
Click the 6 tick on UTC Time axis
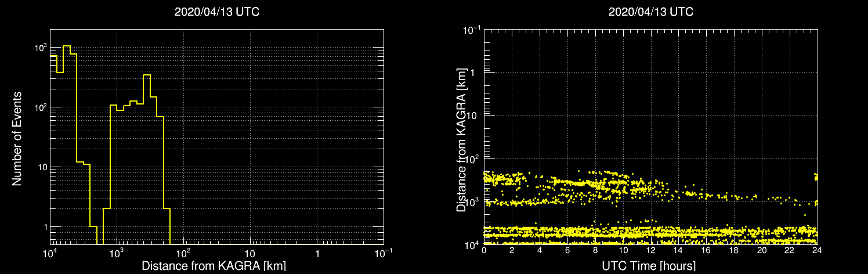[567, 250]
